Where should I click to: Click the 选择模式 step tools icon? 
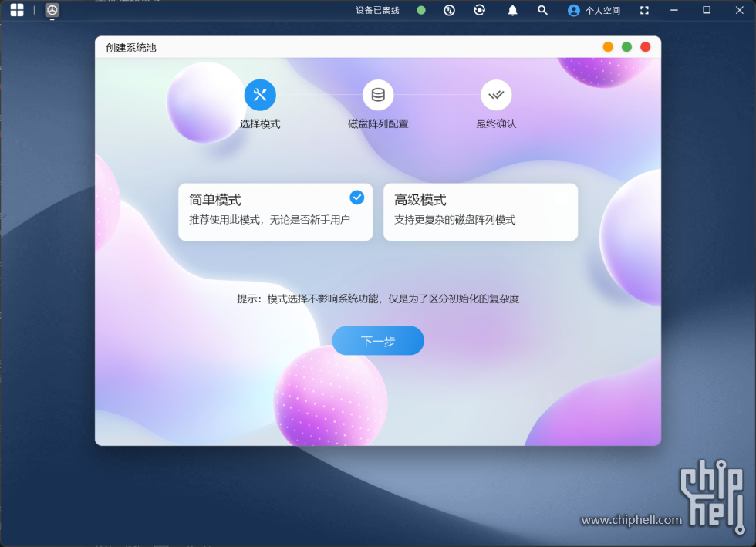coord(260,95)
